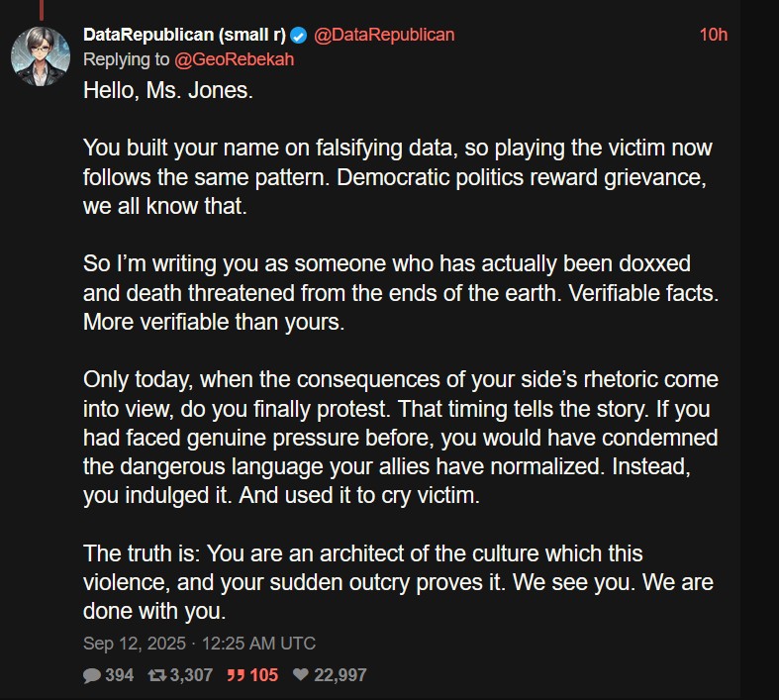
Task: Click the 105 quotes count
Action: tap(263, 675)
